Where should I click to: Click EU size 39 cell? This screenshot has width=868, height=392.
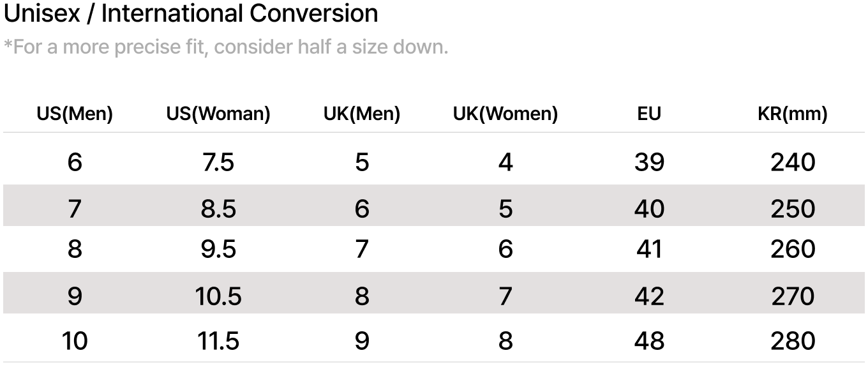tap(649, 163)
